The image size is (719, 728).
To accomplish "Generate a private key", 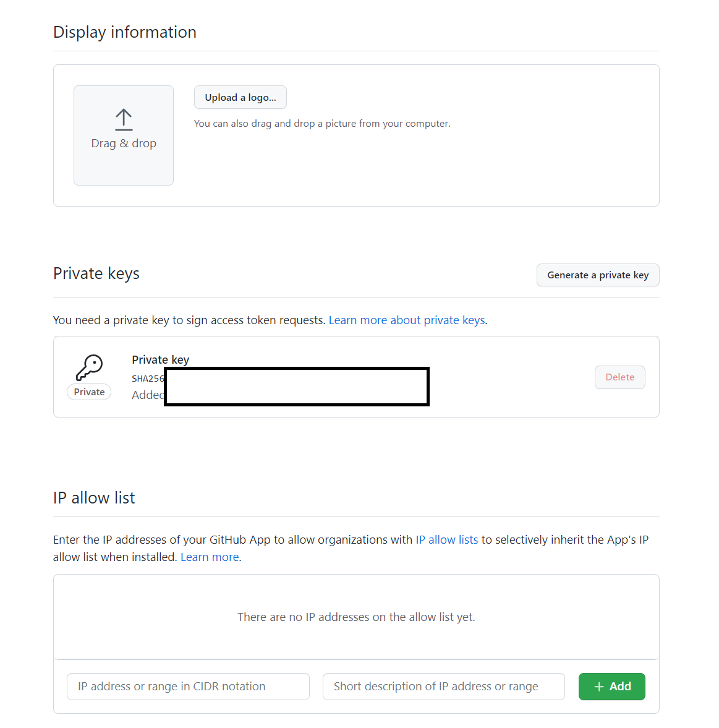I will 597,275.
